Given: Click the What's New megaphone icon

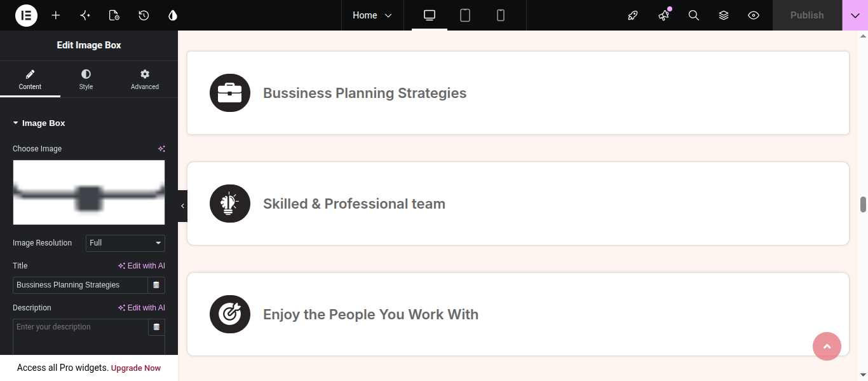Looking at the screenshot, I should pyautogui.click(x=664, y=15).
